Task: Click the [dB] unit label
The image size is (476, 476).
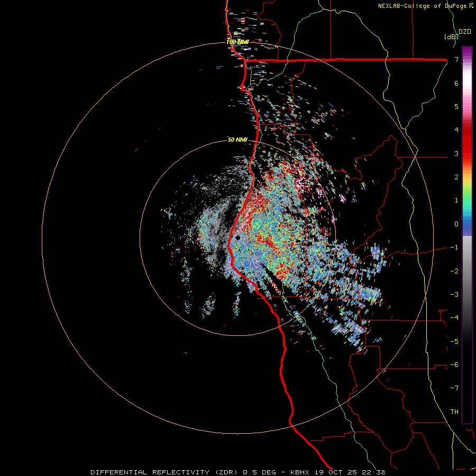Action: tap(452, 36)
